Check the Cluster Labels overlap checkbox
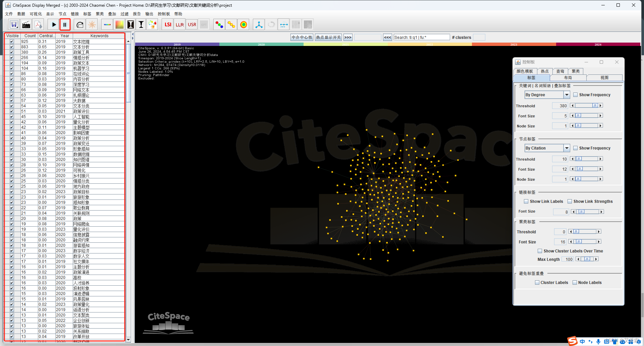This screenshot has height=346, width=644. [537, 283]
